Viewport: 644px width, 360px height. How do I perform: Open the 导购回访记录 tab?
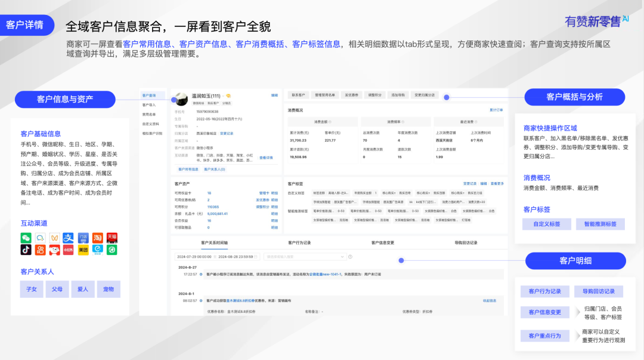click(466, 243)
